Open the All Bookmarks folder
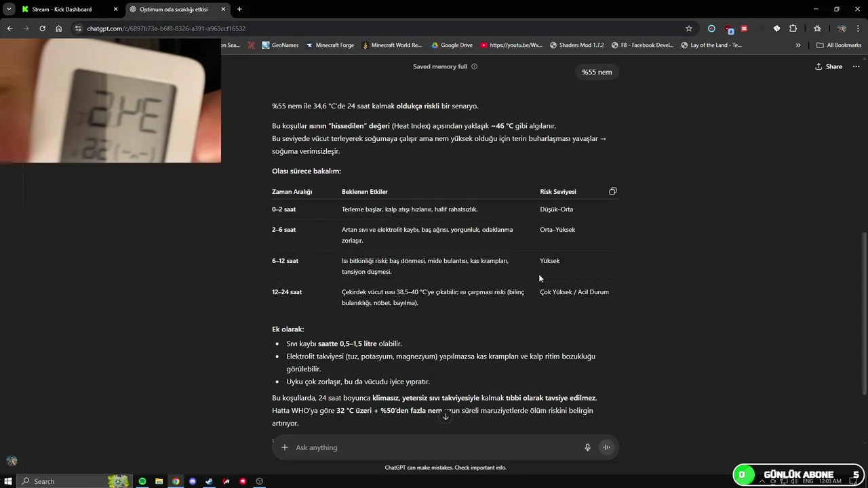 click(839, 45)
